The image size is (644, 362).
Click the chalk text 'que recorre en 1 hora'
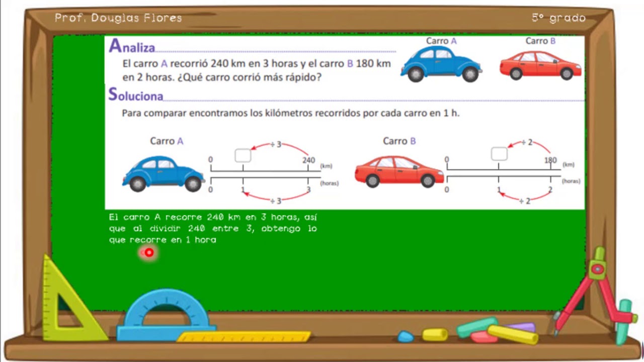pyautogui.click(x=163, y=240)
